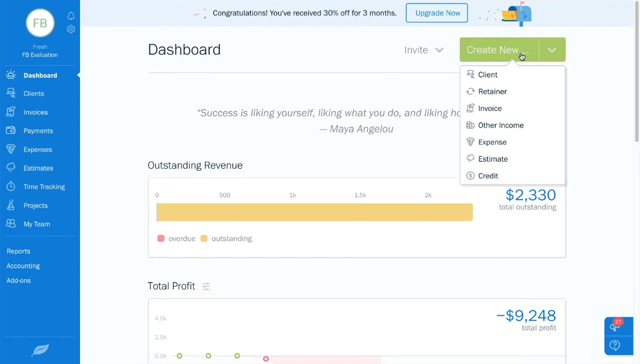Open the Expenses sidebar icon
The image size is (640, 364).
click(x=11, y=149)
